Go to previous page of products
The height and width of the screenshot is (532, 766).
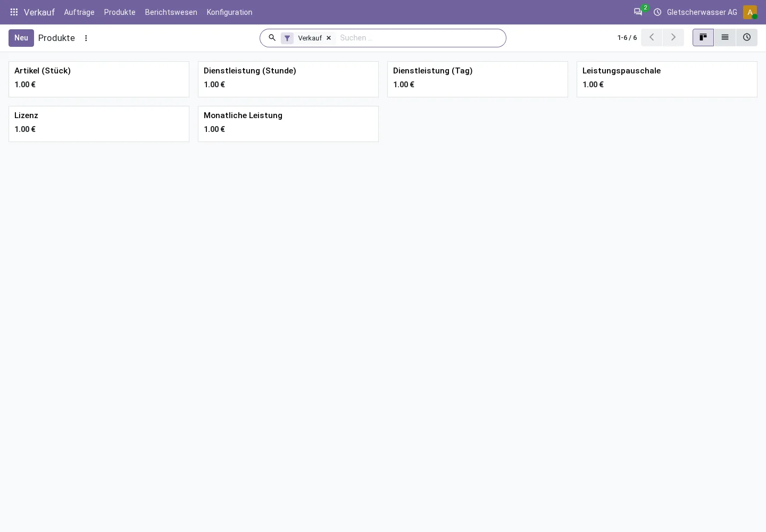coord(652,38)
